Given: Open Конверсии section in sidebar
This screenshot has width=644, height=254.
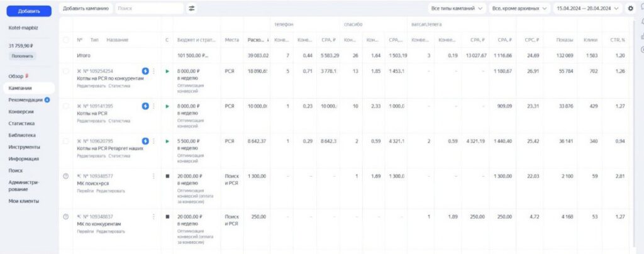Looking at the screenshot, I should pos(21,111).
